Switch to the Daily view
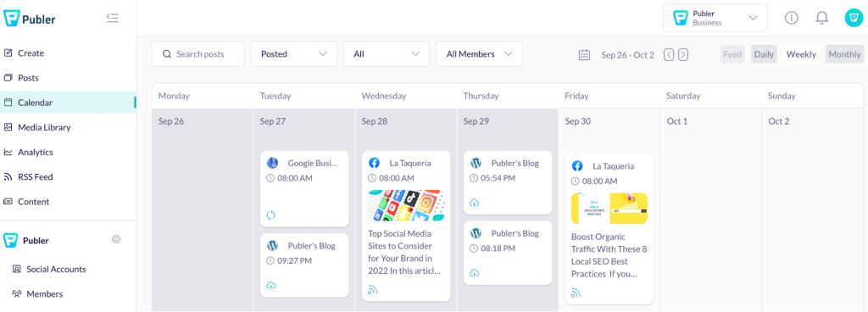The image size is (868, 312). pos(764,54)
